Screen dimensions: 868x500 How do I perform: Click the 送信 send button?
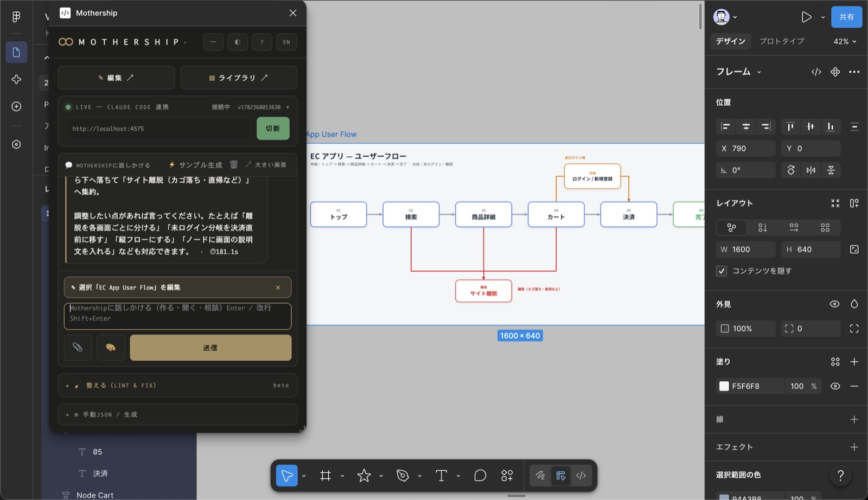point(210,348)
